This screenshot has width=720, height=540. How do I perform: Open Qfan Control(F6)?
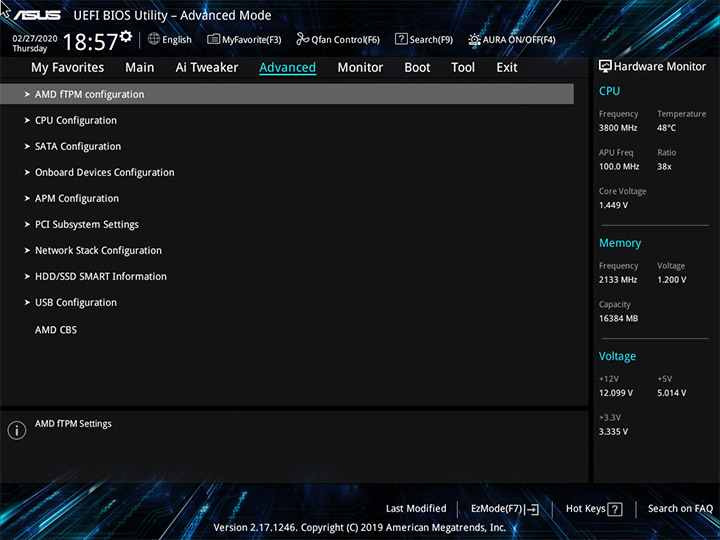coord(345,39)
